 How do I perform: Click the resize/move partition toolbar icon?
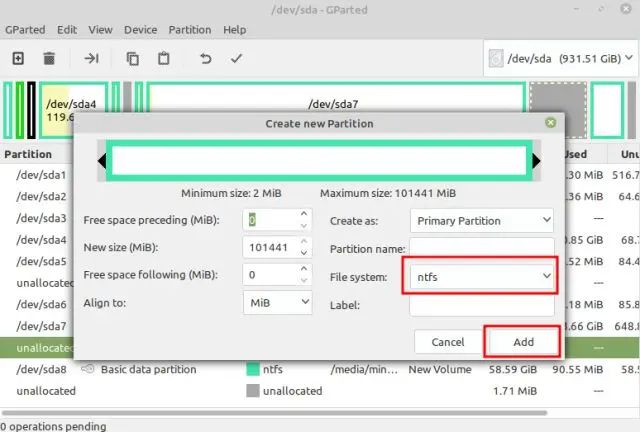91,59
